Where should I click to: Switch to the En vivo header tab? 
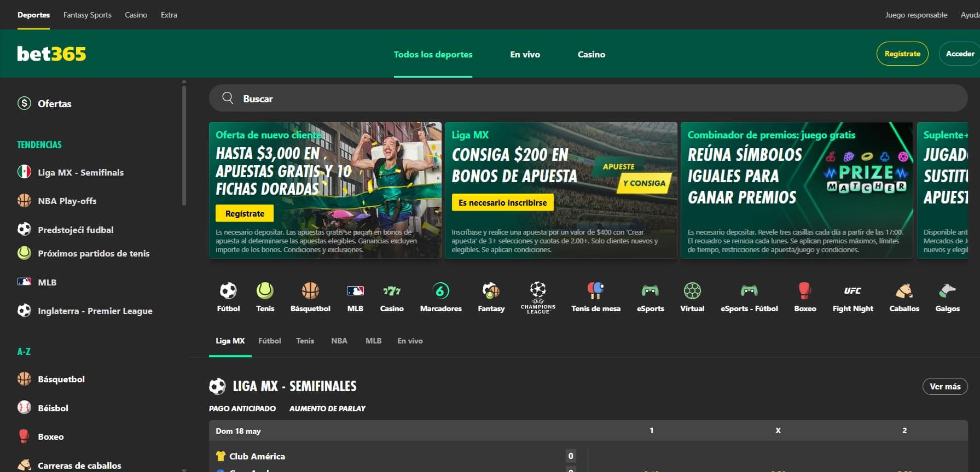tap(525, 54)
